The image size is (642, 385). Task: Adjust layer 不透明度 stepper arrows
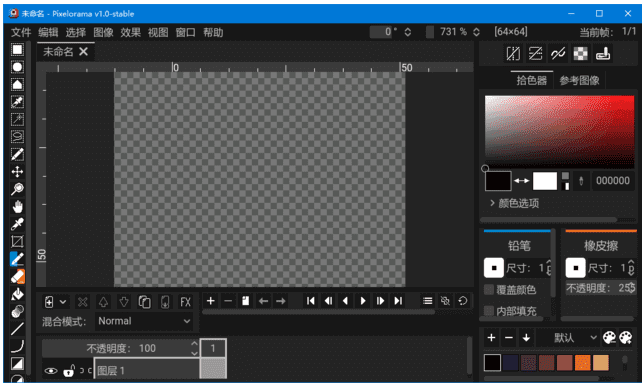point(194,348)
